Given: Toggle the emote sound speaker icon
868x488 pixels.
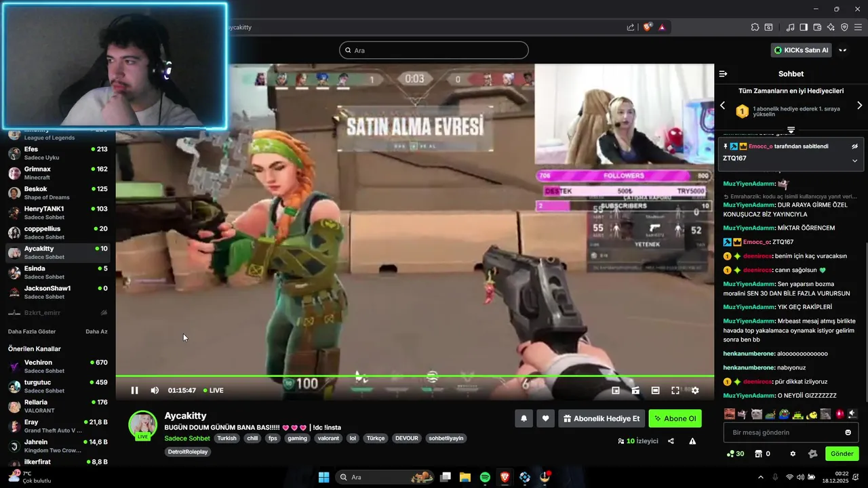Looking at the screenshot, I should click(852, 413).
